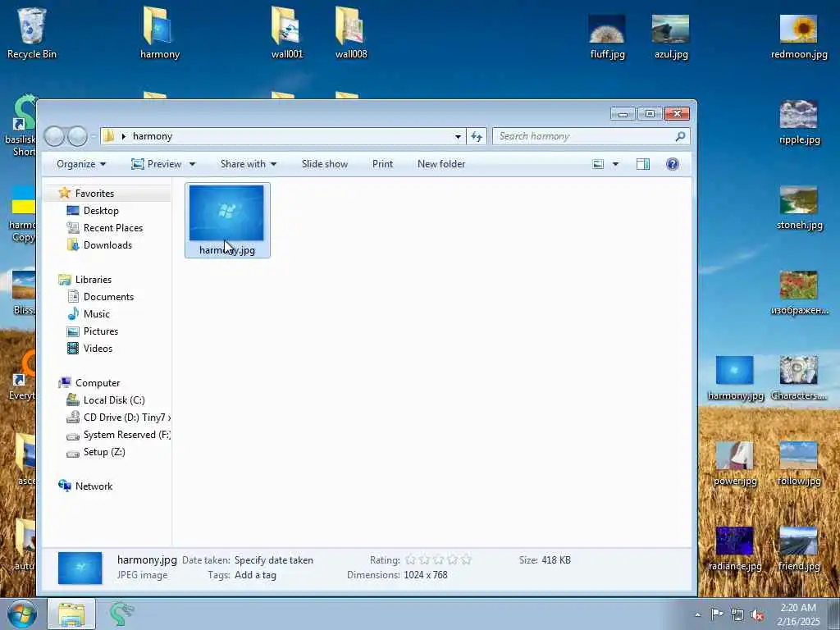Open the Pictures library
Viewport: 840px width, 630px height.
tap(101, 331)
